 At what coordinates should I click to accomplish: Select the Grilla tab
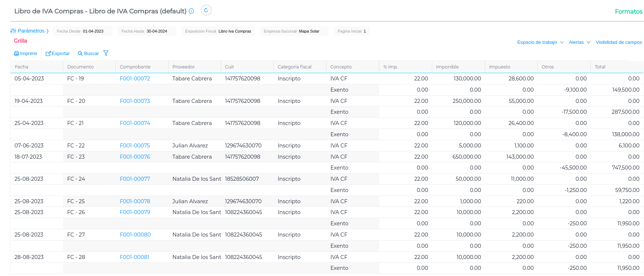(x=20, y=41)
